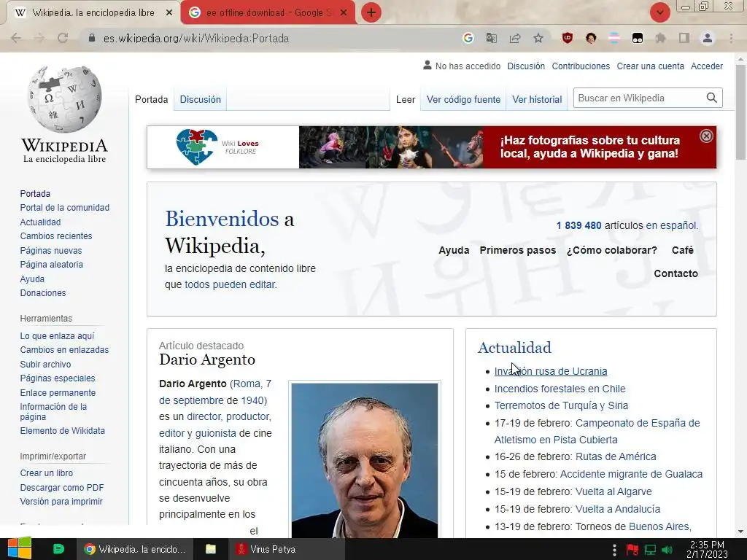This screenshot has width=747, height=560.
Task: Click the browser back arrow
Action: [x=16, y=38]
